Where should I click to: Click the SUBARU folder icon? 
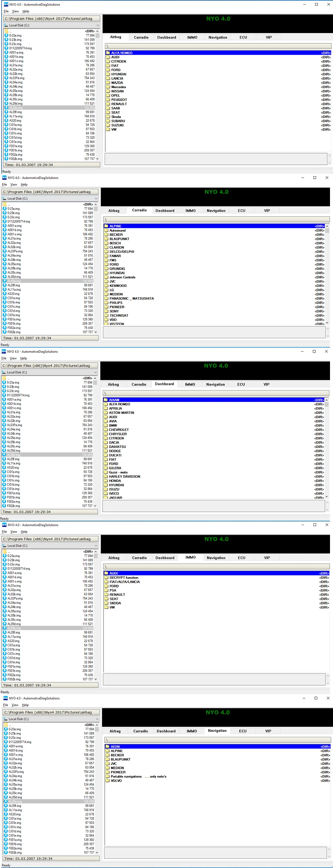point(108,121)
